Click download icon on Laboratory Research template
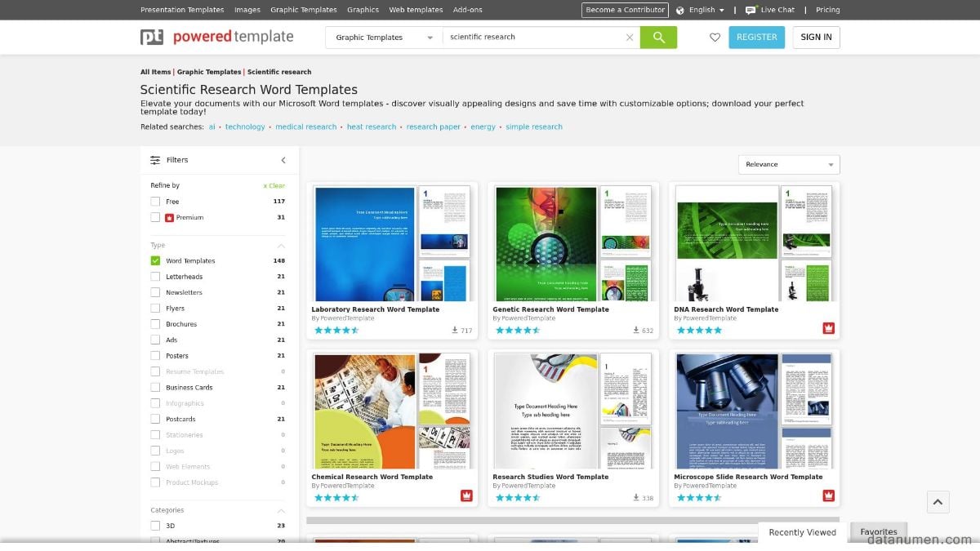The height and width of the screenshot is (551, 980). tap(455, 331)
